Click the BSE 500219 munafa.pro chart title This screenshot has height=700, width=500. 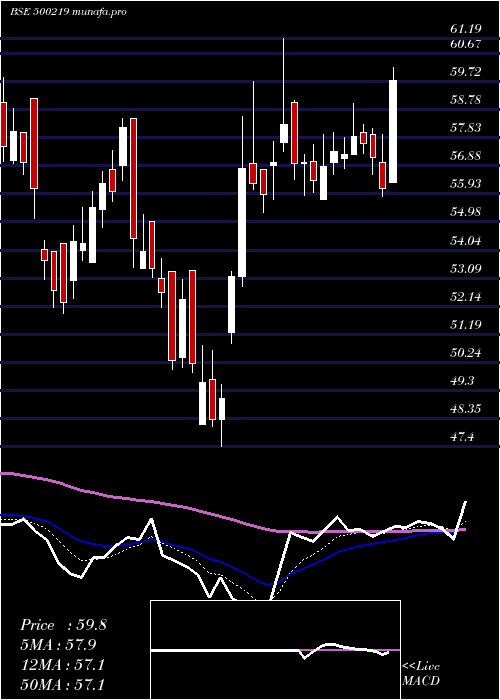pyautogui.click(x=68, y=12)
